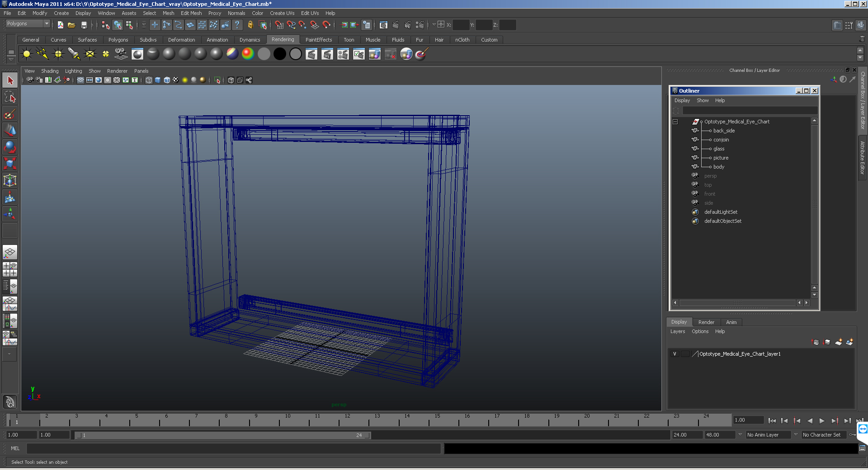Create a new empty display layer
The height and width of the screenshot is (470, 868).
point(838,342)
